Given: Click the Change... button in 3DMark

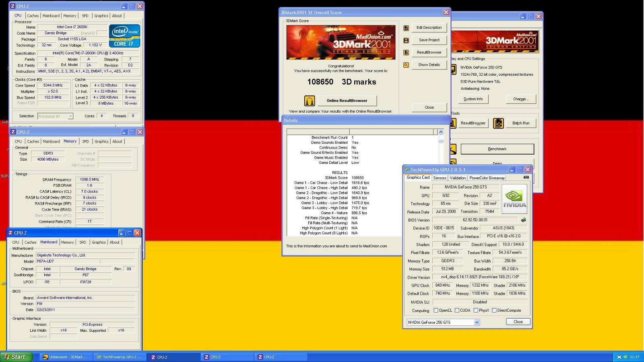Looking at the screenshot, I should pos(521,99).
